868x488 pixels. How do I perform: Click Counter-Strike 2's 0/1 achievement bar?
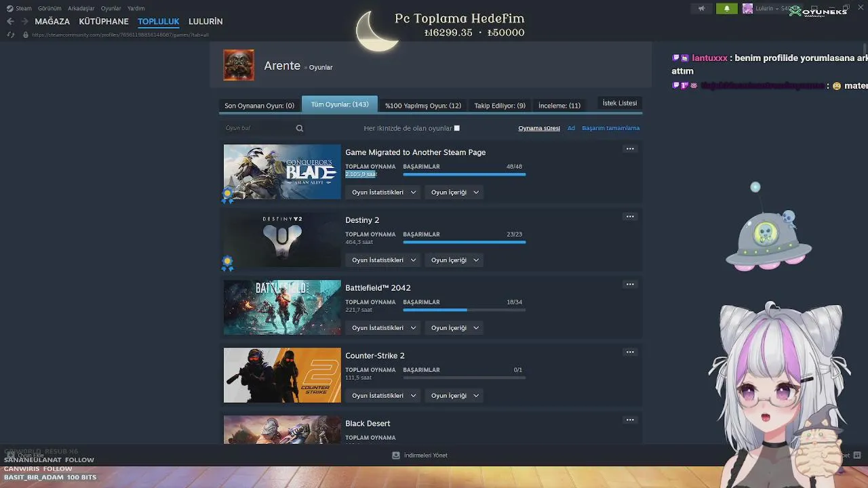click(465, 378)
